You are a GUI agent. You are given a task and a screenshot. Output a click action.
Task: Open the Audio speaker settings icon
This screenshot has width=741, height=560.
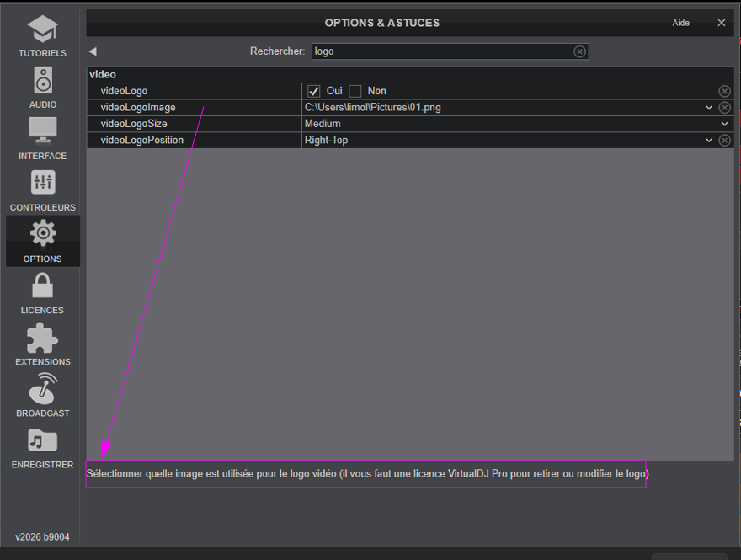(43, 82)
